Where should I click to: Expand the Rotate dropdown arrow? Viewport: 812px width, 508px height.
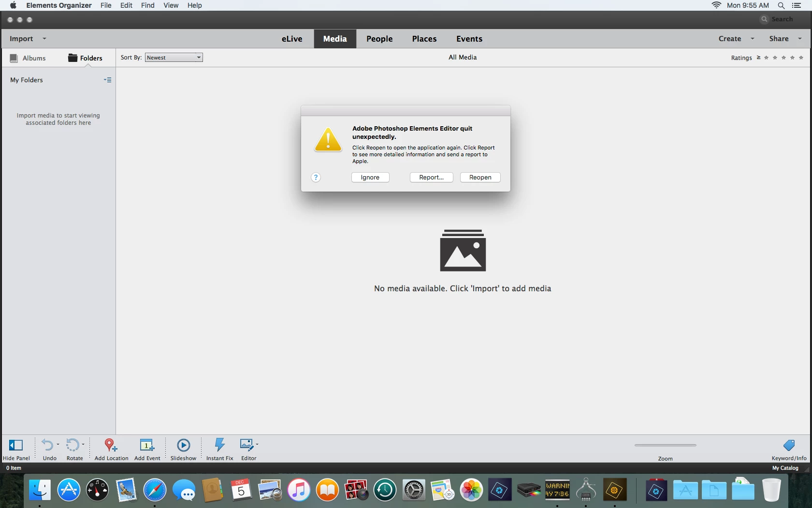pos(83,444)
